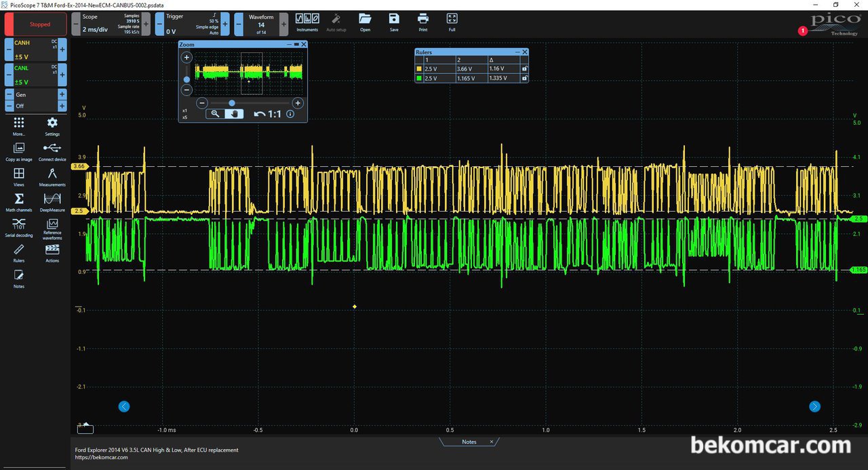Open Reference waveforms
This screenshot has height=470, width=868.
pyautogui.click(x=52, y=229)
